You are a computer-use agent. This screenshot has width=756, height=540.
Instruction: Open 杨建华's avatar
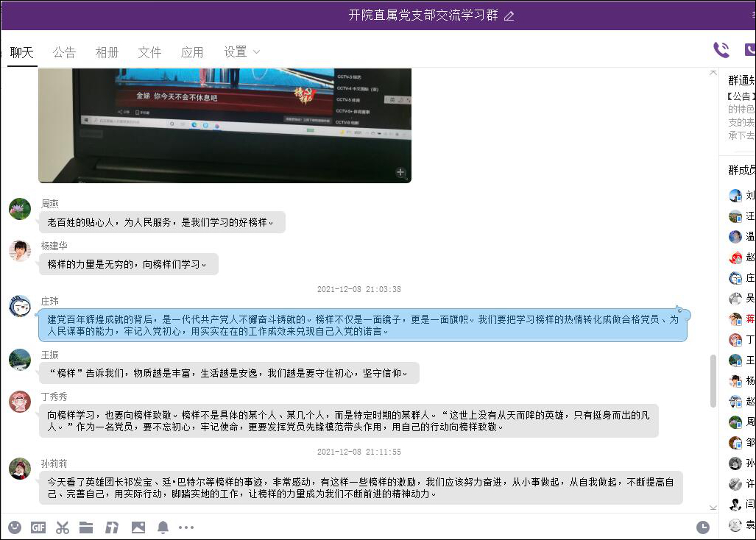[20, 250]
